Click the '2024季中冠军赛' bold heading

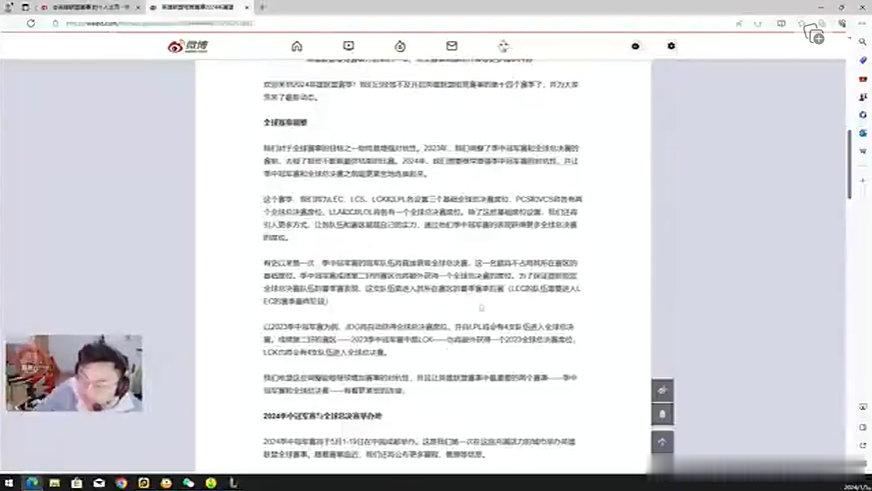[x=323, y=416]
